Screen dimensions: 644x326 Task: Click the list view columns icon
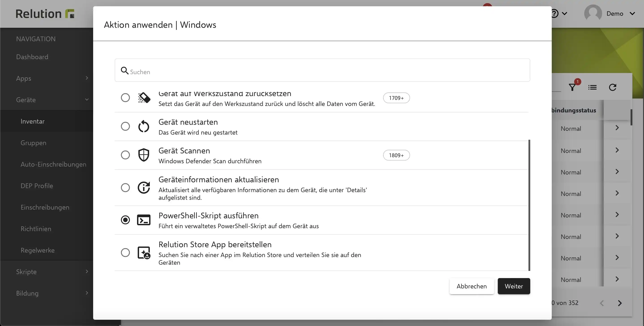click(592, 87)
